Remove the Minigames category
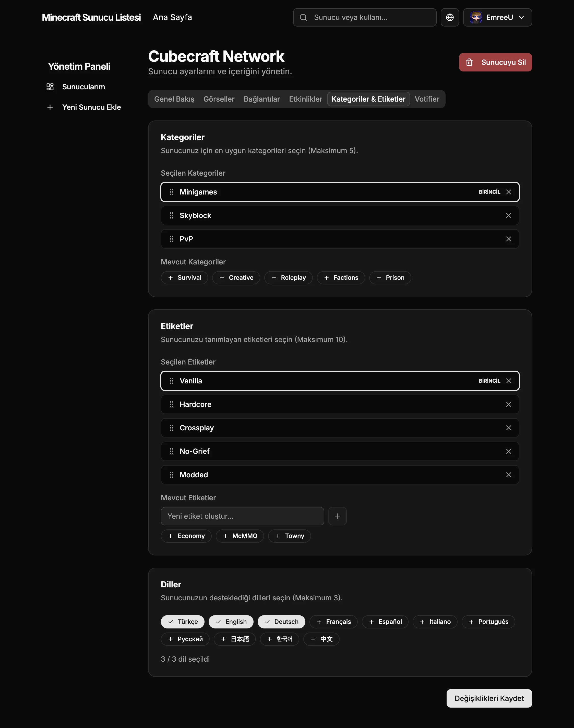 (508, 192)
